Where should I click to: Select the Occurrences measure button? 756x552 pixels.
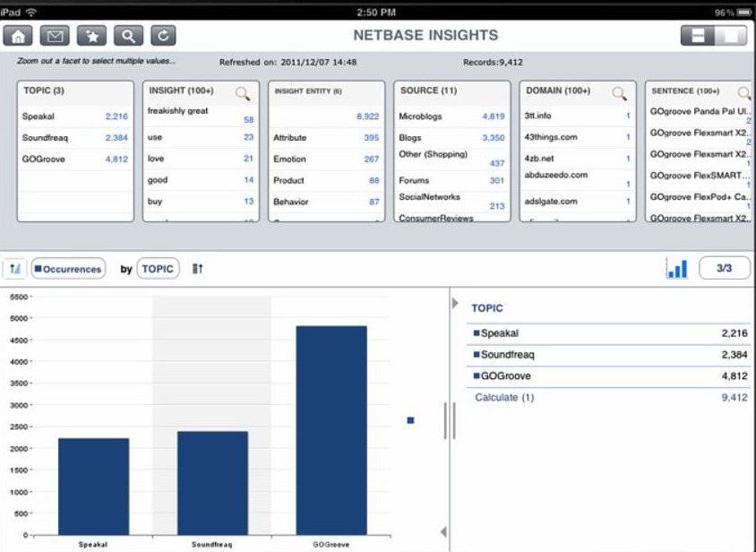click(x=68, y=269)
